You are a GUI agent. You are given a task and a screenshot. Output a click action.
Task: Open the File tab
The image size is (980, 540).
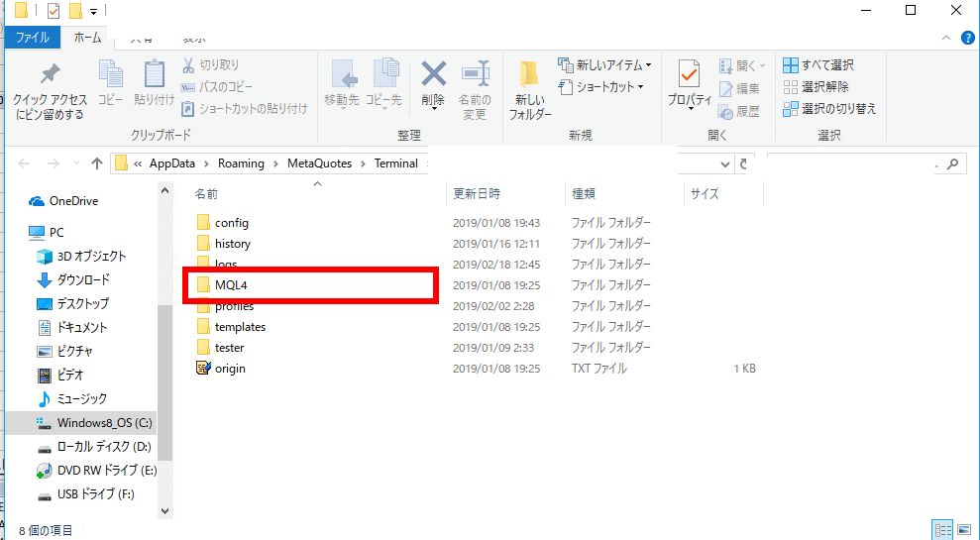pyautogui.click(x=33, y=38)
